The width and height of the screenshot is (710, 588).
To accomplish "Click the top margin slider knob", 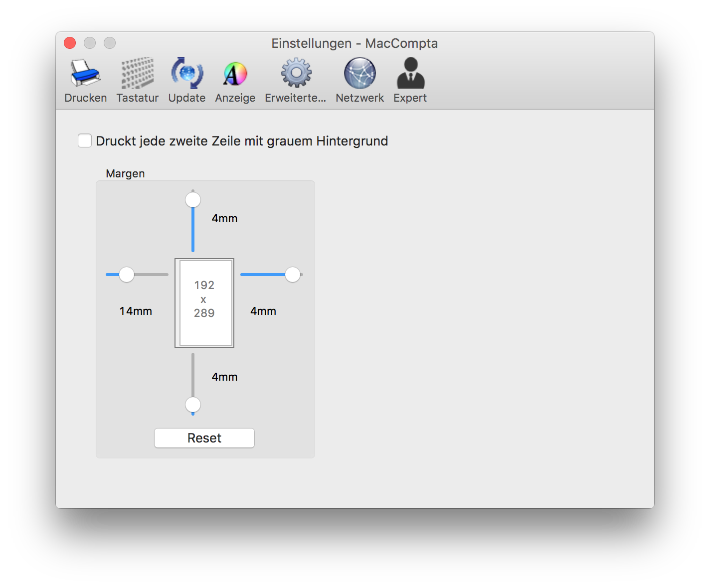I will click(x=193, y=200).
